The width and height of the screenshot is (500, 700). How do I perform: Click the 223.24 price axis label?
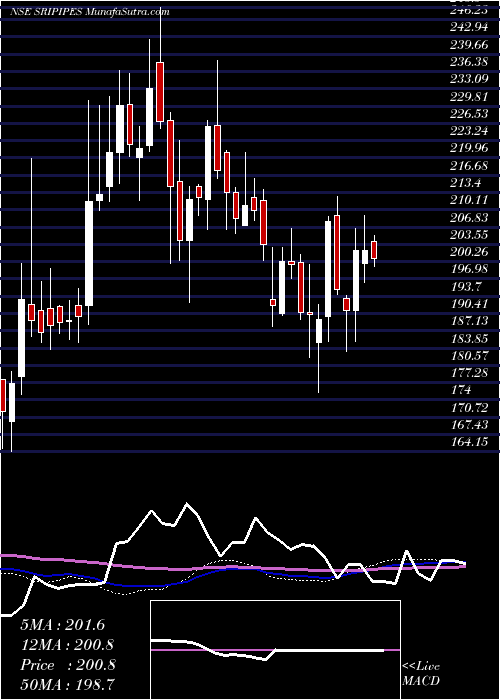(468, 131)
